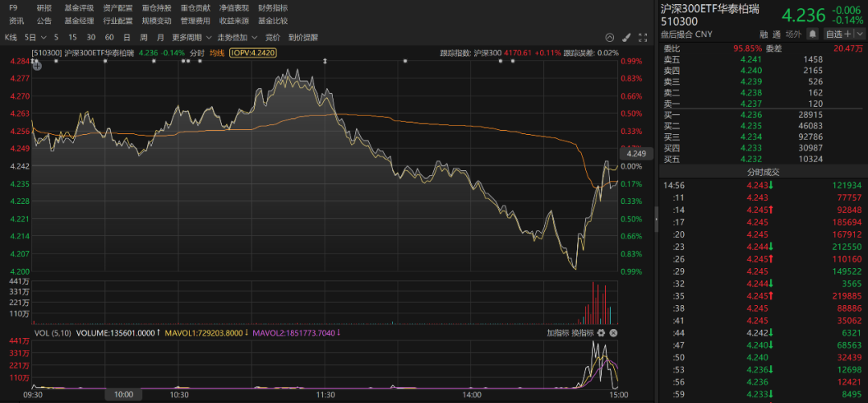Toggle the 均线 average line overlay
This screenshot has width=868, height=403.
[x=216, y=53]
